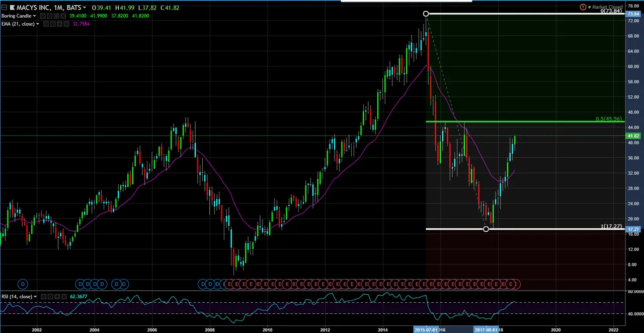This screenshot has height=333, width=644.
Task: Toggle RSI (14, close) visibility eye icon
Action: pos(43,297)
